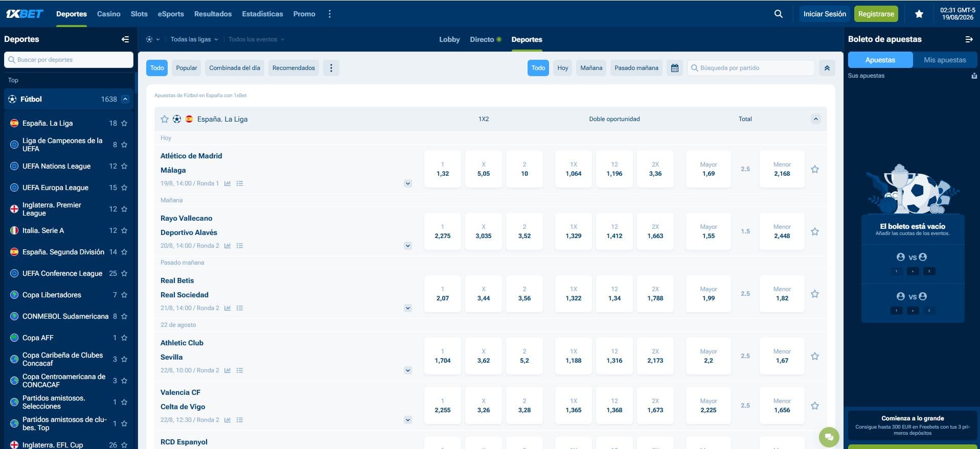This screenshot has width=980, height=449.
Task: Click the football icon in La Liga header
Action: (177, 119)
